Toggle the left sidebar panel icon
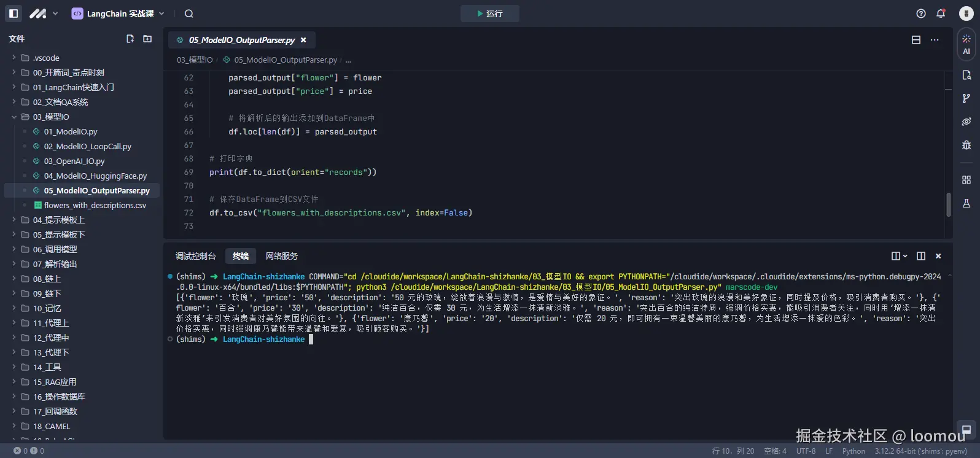Viewport: 980px width, 458px height. click(x=14, y=14)
